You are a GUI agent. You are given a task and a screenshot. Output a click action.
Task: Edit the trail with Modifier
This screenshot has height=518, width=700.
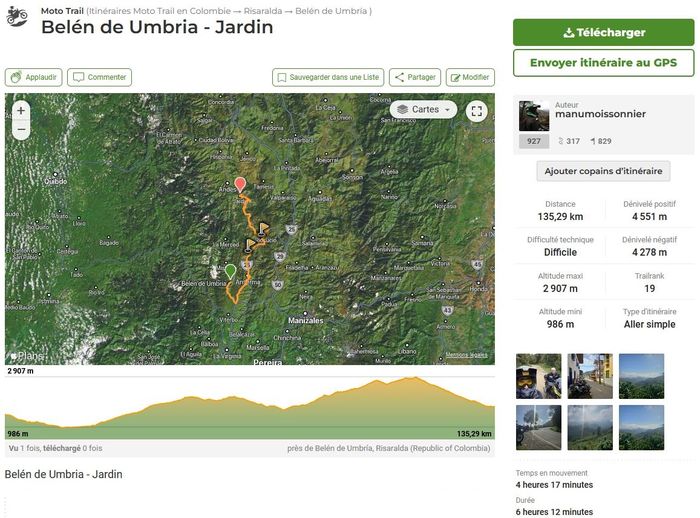tap(470, 77)
